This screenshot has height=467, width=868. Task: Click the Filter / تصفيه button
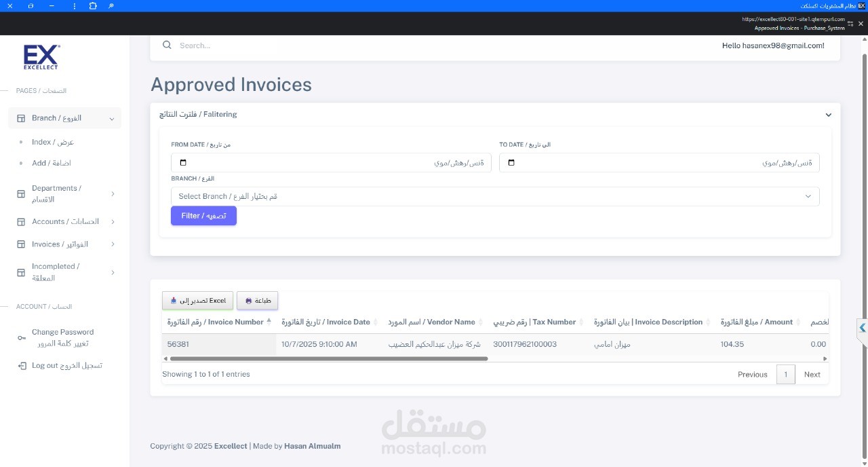(203, 216)
